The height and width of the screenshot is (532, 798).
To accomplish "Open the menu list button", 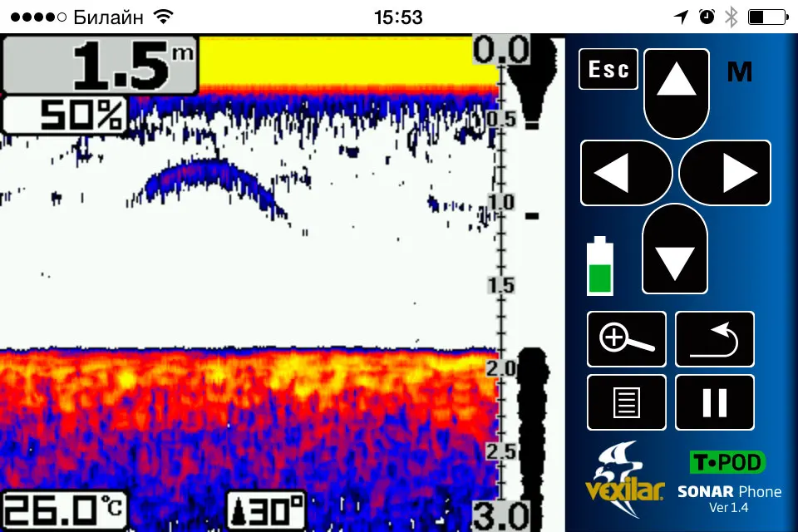I will coord(627,402).
